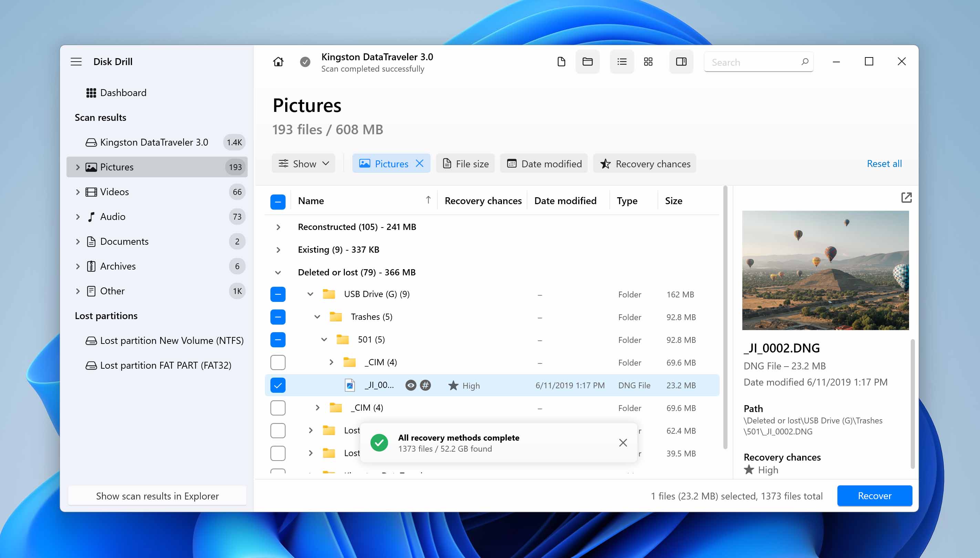
Task: Check the _CIM (4) folder at 69.6 MB below DNG file
Action: pos(278,408)
